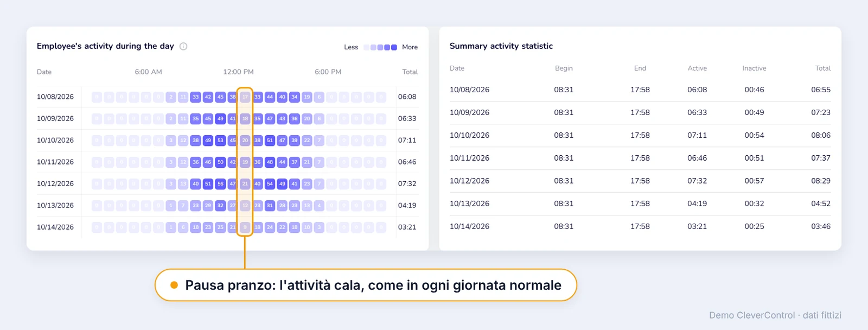Screen dimensions: 868x330
Task: Click the lunch-break cell showing 9 on 10/14/2026
Action: coord(245,227)
